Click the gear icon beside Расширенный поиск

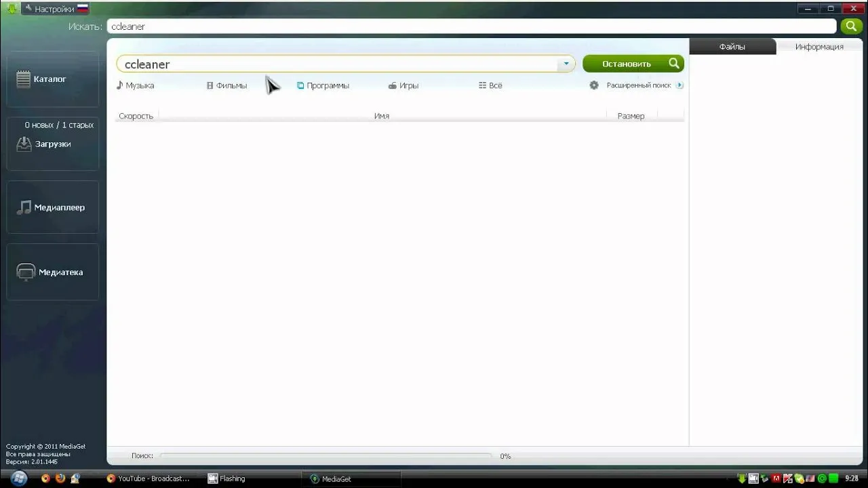[x=594, y=85]
